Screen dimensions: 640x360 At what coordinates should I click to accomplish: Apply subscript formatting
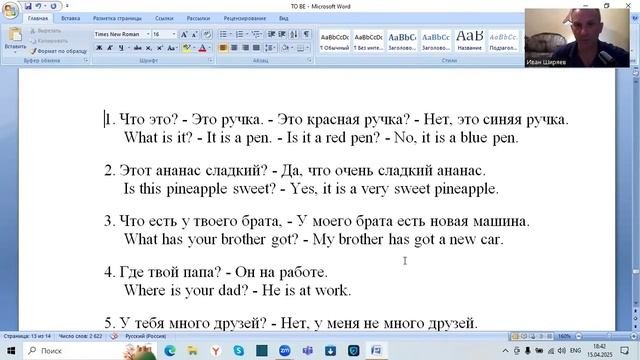[149, 48]
